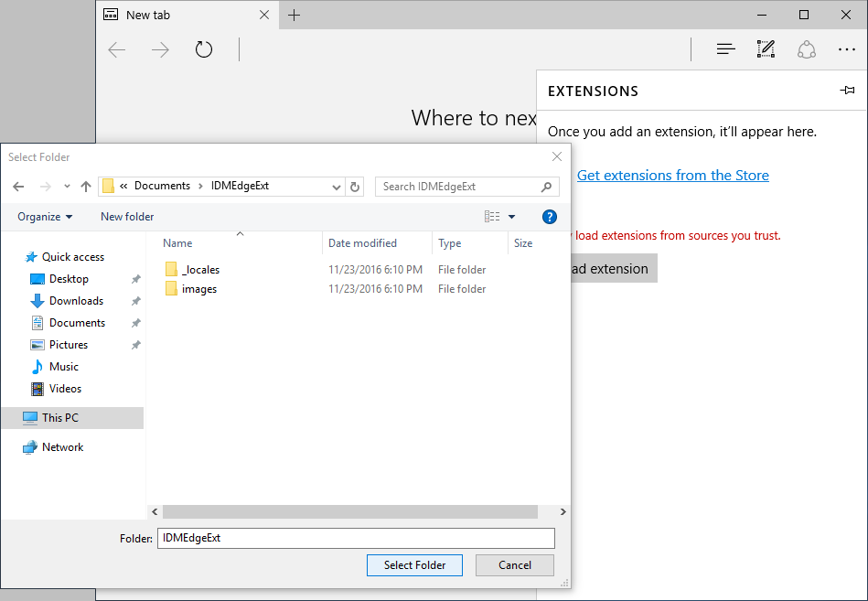Change the folder view layout
This screenshot has width=868, height=601.
tap(490, 216)
